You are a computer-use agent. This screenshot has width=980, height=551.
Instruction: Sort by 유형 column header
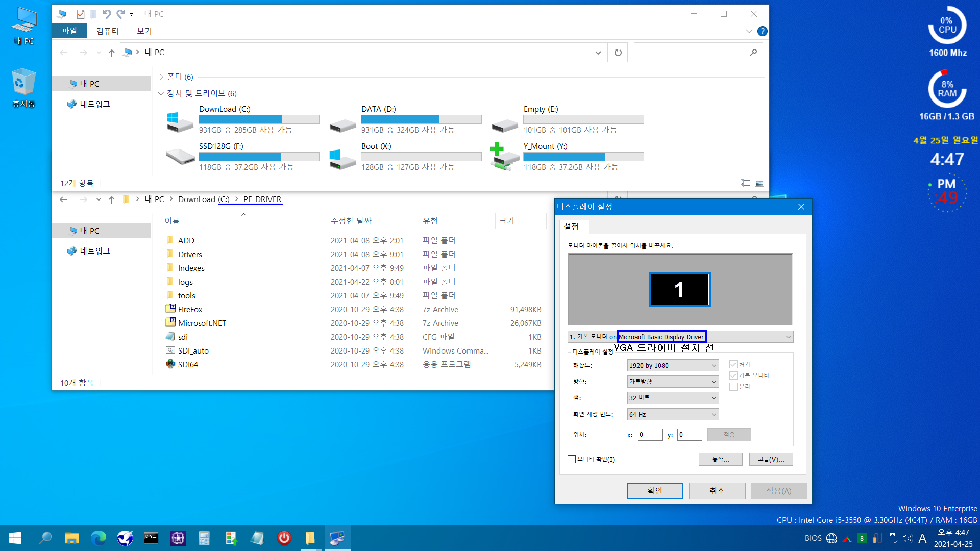click(457, 221)
